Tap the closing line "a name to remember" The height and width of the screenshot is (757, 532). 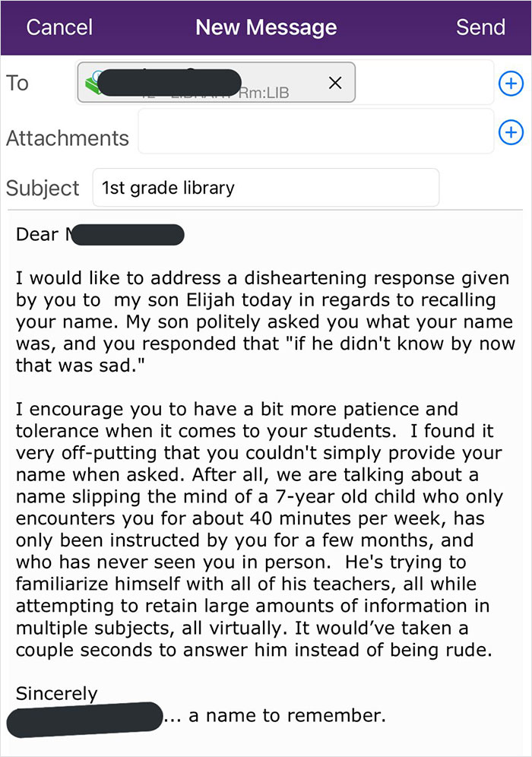coord(285,715)
